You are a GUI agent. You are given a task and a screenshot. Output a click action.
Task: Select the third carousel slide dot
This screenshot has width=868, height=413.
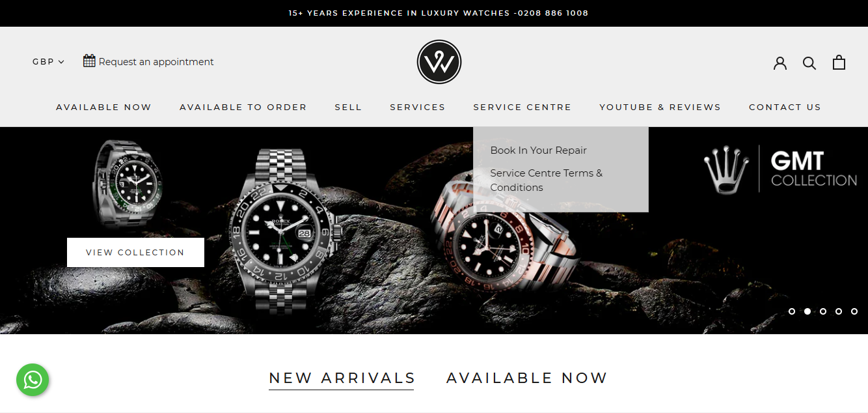click(823, 311)
